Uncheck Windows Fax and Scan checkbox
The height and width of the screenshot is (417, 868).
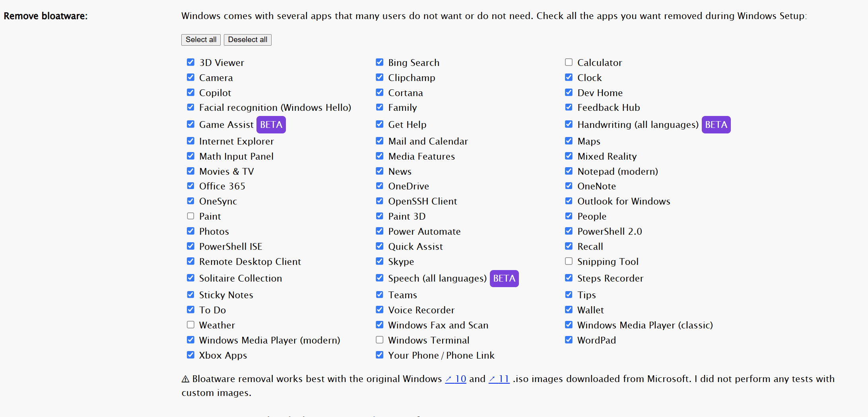(380, 325)
